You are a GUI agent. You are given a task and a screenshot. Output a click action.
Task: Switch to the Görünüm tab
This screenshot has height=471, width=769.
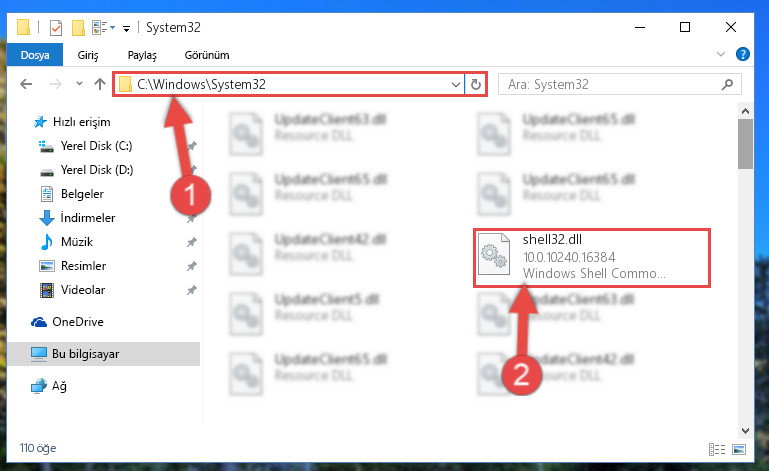206,55
